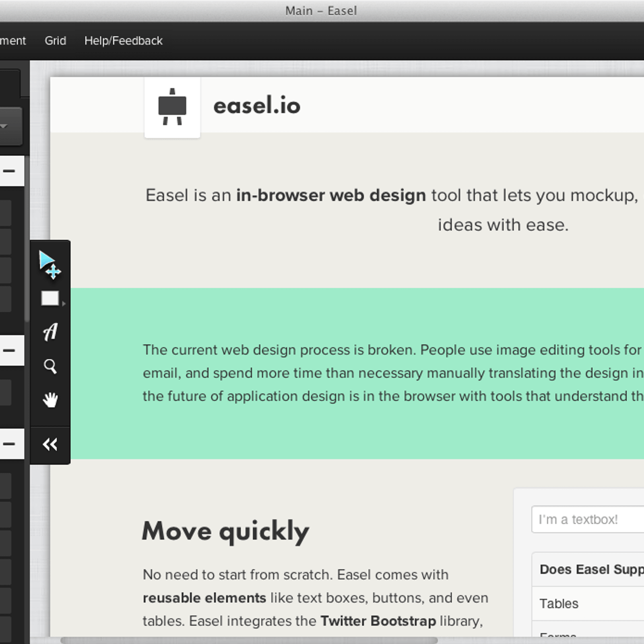This screenshot has height=644, width=644.
Task: Select the rectangle shape tool
Action: [x=50, y=298]
